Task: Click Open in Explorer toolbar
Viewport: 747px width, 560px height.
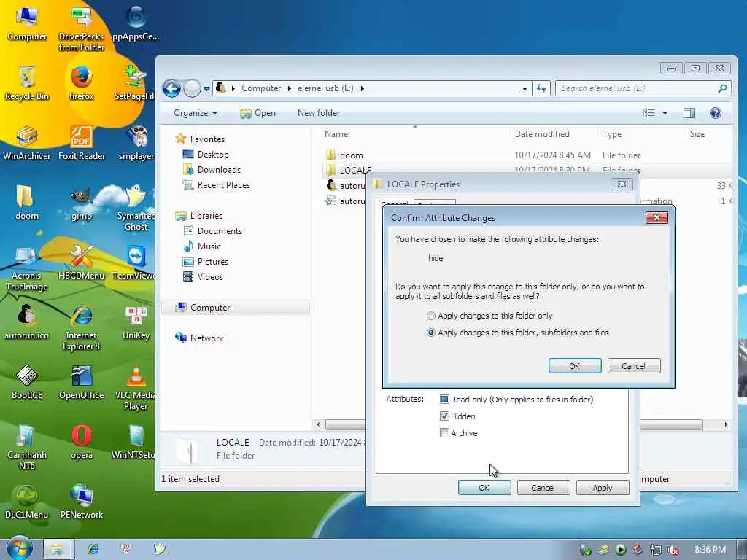Action: (258, 113)
